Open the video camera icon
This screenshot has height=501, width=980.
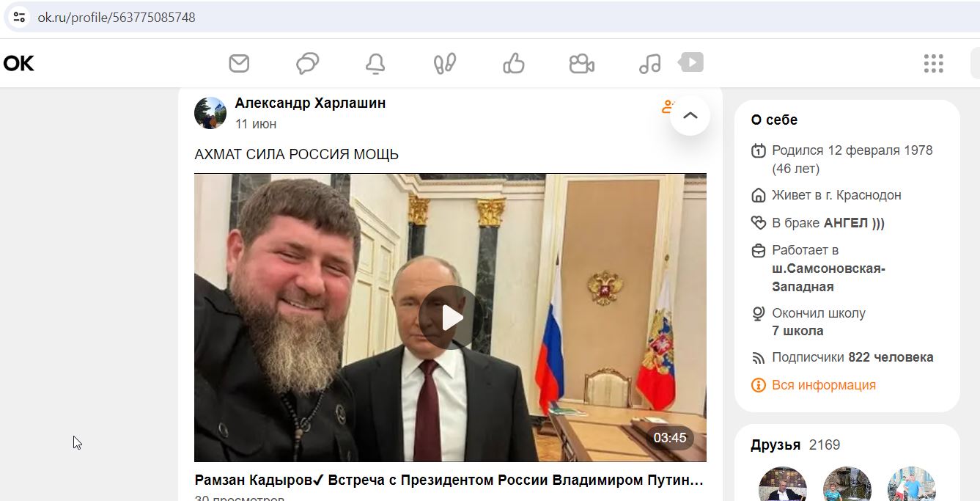582,64
